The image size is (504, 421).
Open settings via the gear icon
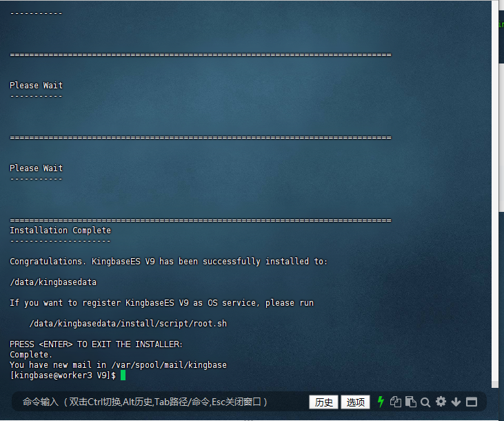(441, 402)
